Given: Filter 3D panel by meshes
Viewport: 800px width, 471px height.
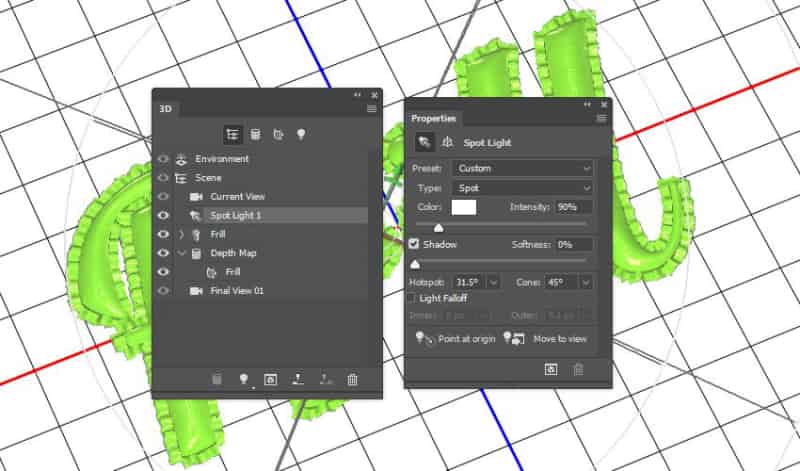Looking at the screenshot, I should click(x=255, y=135).
